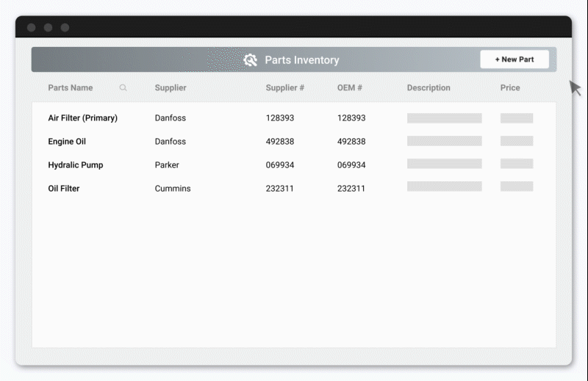Click the Parts Inventory gear wrench icon
This screenshot has height=381, width=588.
click(250, 60)
